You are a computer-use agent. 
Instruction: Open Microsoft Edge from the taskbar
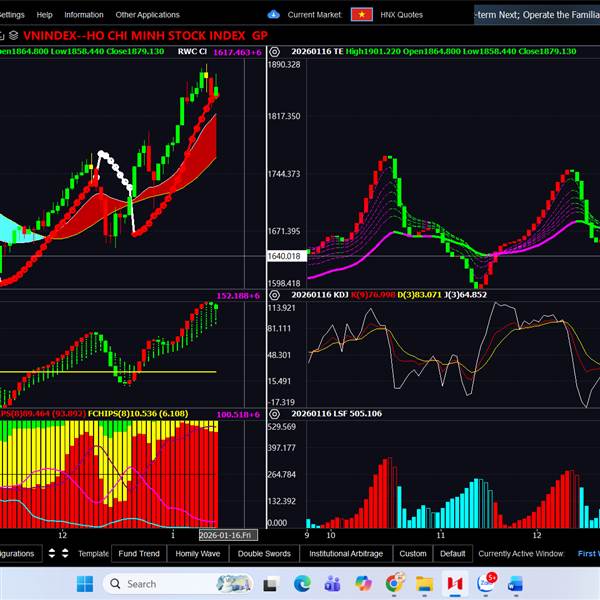click(x=302, y=583)
